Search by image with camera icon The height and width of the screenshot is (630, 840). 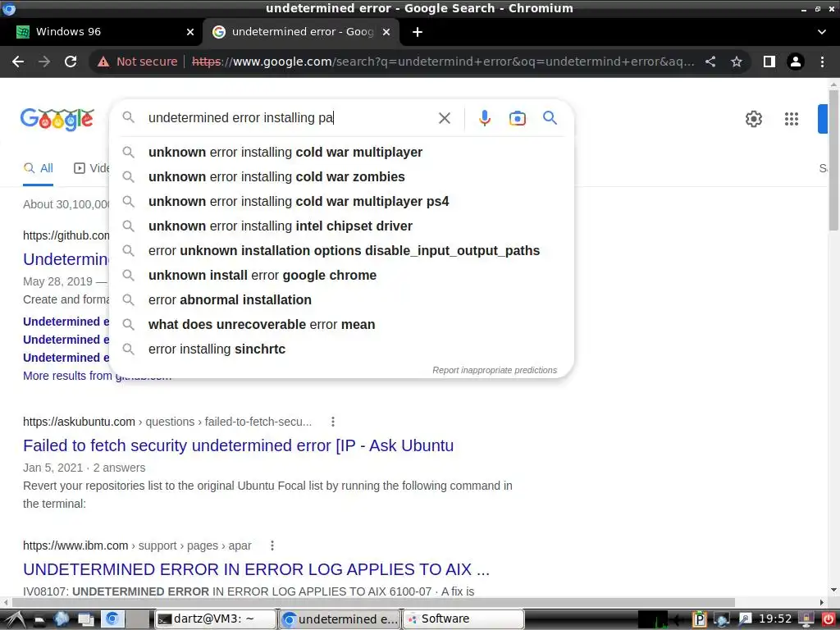coord(517,118)
